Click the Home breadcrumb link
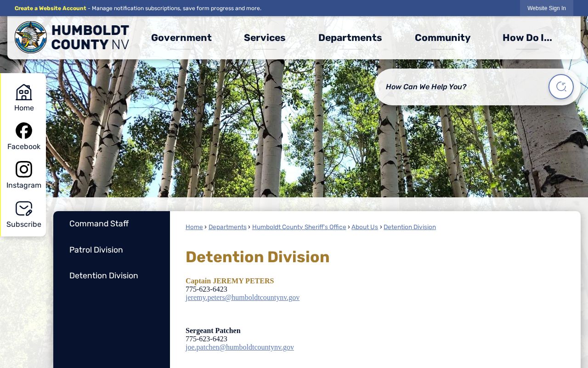Image resolution: width=588 pixels, height=368 pixels. 194,227
